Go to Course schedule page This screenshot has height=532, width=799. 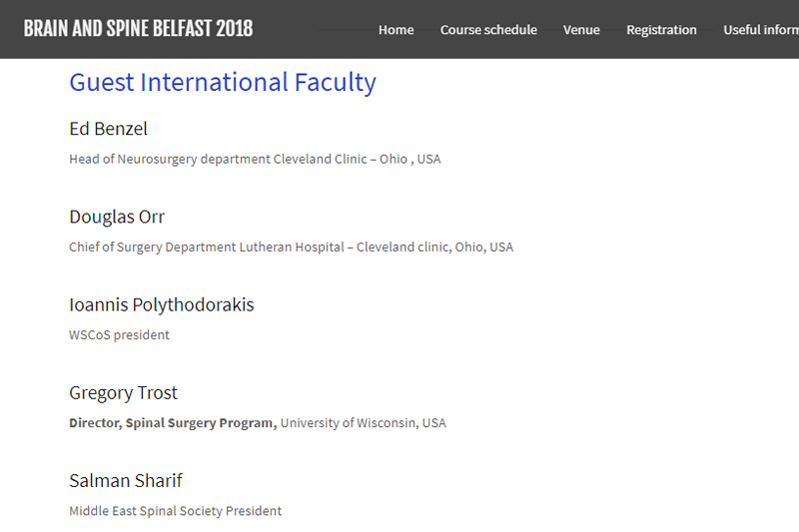click(488, 30)
